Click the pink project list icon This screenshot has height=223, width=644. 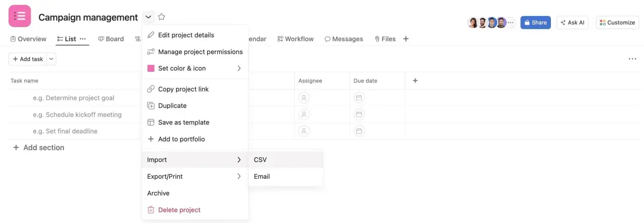pyautogui.click(x=20, y=16)
